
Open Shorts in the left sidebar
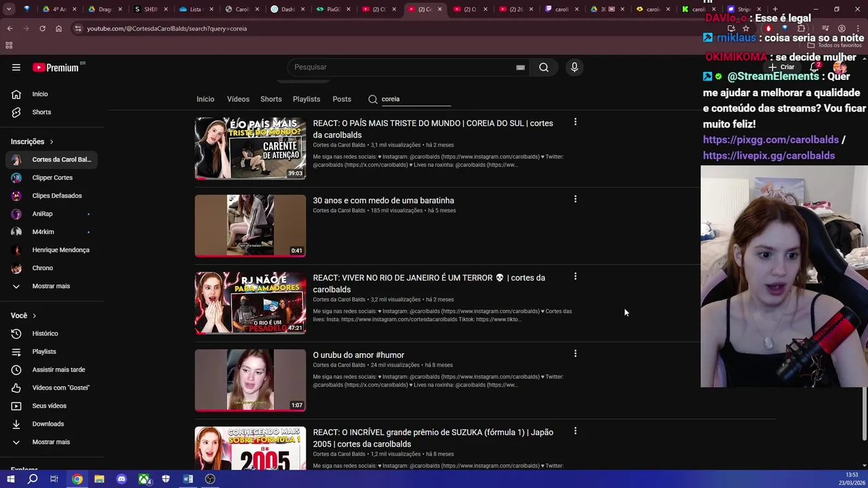coord(52,112)
